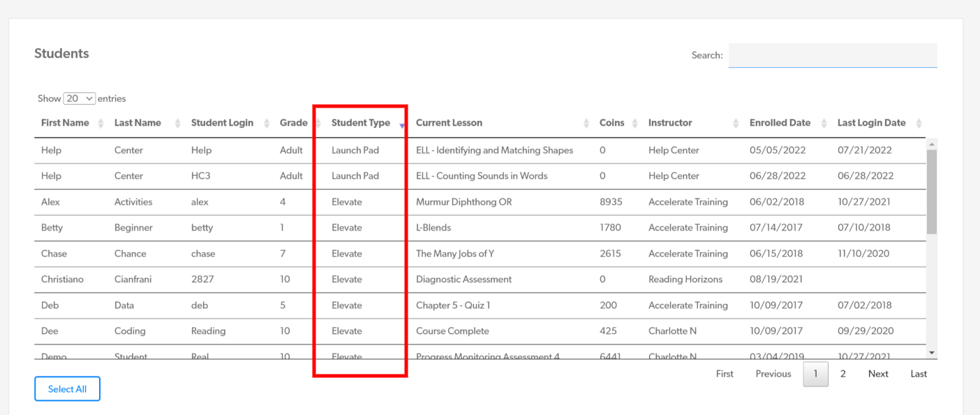Sort by First Name using its sort arrows
Screen dimensions: 980x415
(100, 123)
